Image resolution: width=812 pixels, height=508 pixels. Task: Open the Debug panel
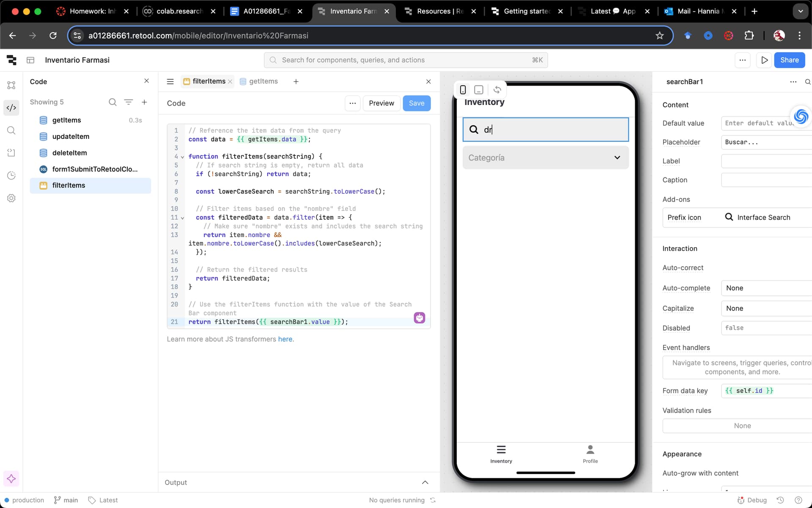752,500
